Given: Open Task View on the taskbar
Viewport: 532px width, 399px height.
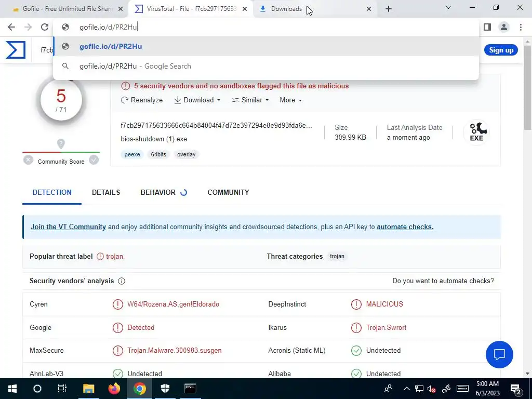Looking at the screenshot, I should (62, 389).
